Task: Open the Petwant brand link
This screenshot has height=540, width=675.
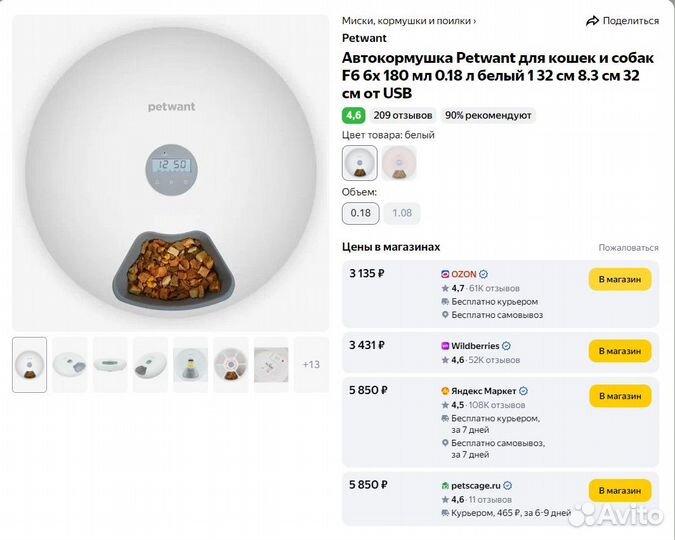Action: tap(364, 38)
